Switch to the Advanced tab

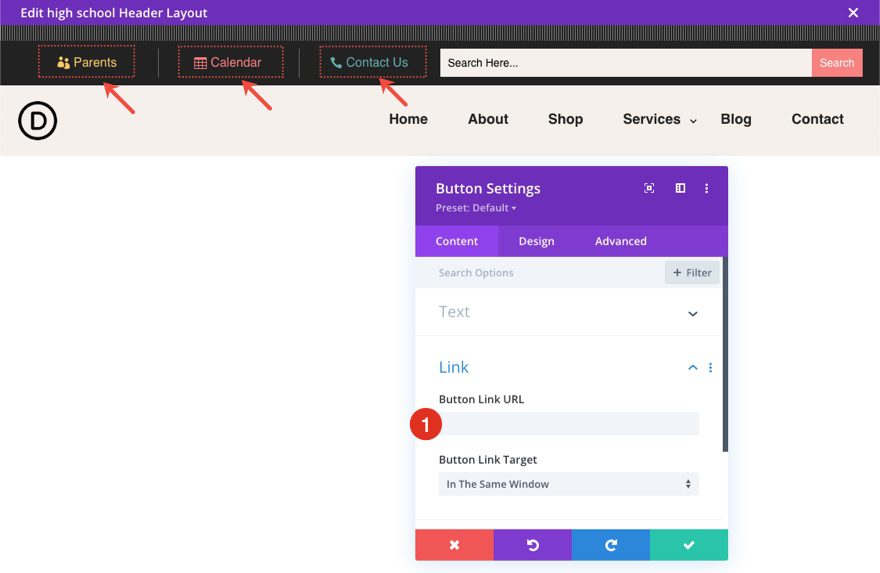tap(620, 241)
